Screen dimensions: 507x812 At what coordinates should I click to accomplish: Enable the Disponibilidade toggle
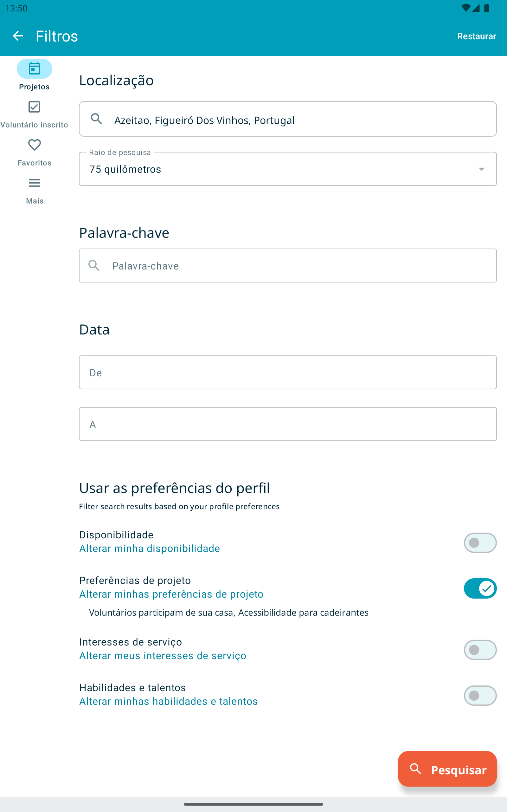pos(480,542)
